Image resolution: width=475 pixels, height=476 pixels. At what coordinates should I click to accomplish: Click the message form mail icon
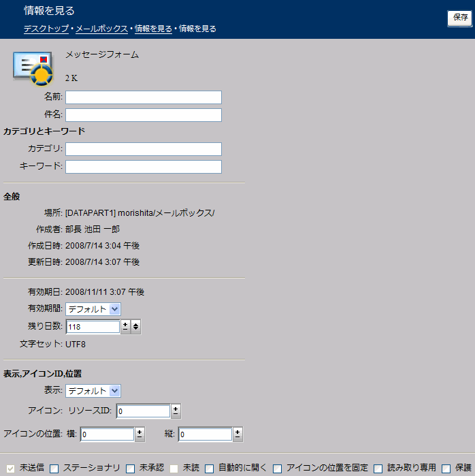(x=33, y=69)
